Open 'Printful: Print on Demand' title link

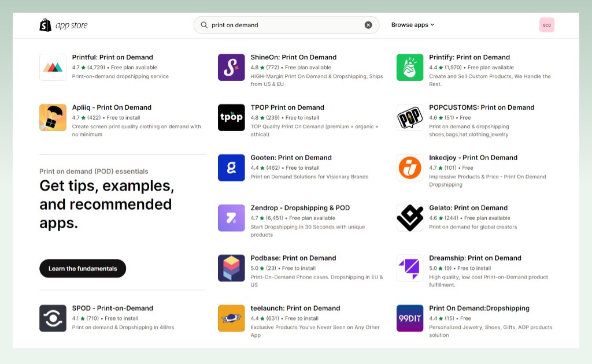click(113, 57)
